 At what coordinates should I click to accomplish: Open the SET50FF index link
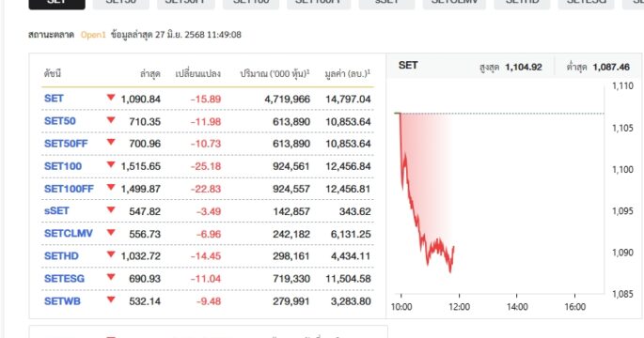click(66, 144)
